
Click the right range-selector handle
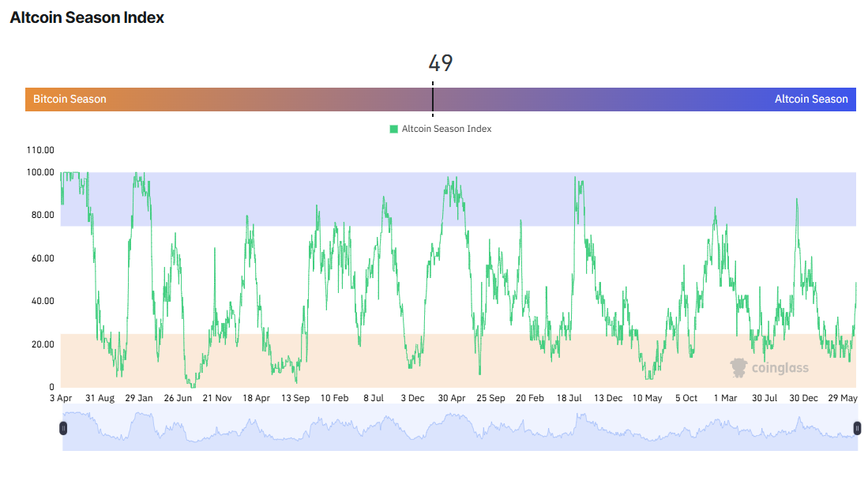pyautogui.click(x=858, y=427)
